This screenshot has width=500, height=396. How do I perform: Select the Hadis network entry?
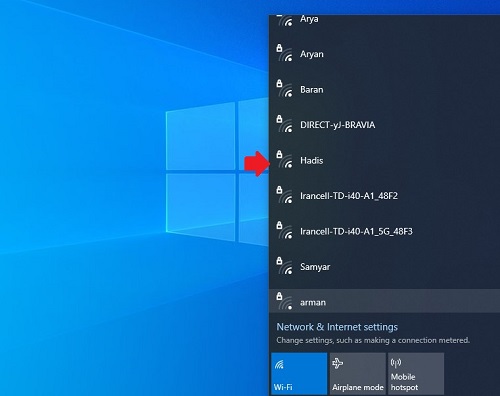point(384,160)
